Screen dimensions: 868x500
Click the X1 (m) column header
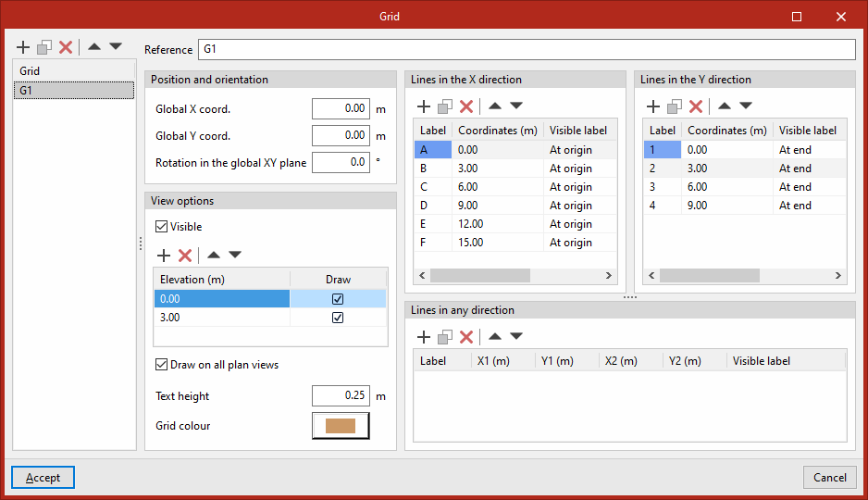pyautogui.click(x=503, y=361)
